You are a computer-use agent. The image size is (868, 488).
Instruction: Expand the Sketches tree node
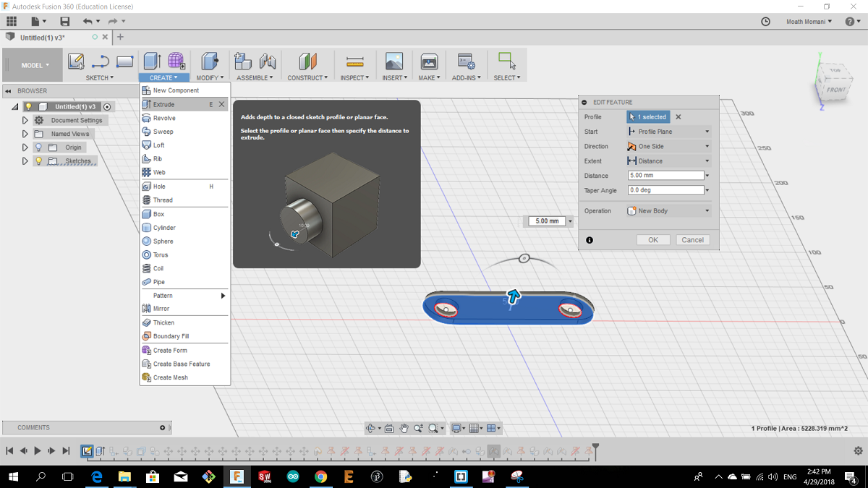[25, 161]
